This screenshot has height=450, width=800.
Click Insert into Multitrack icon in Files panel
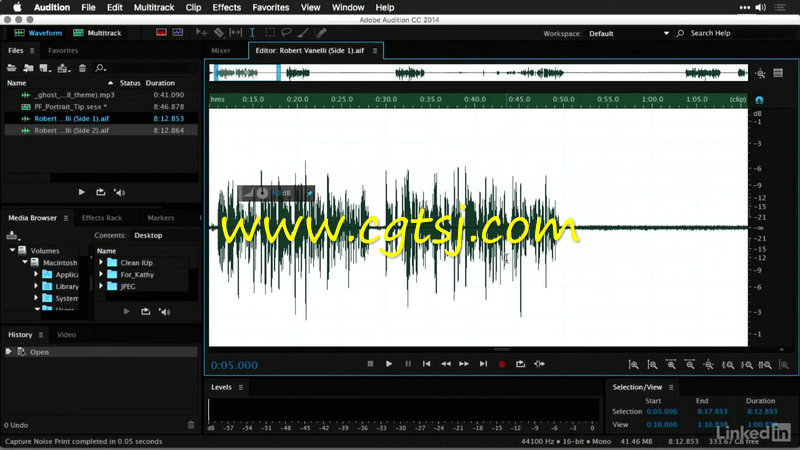click(64, 68)
